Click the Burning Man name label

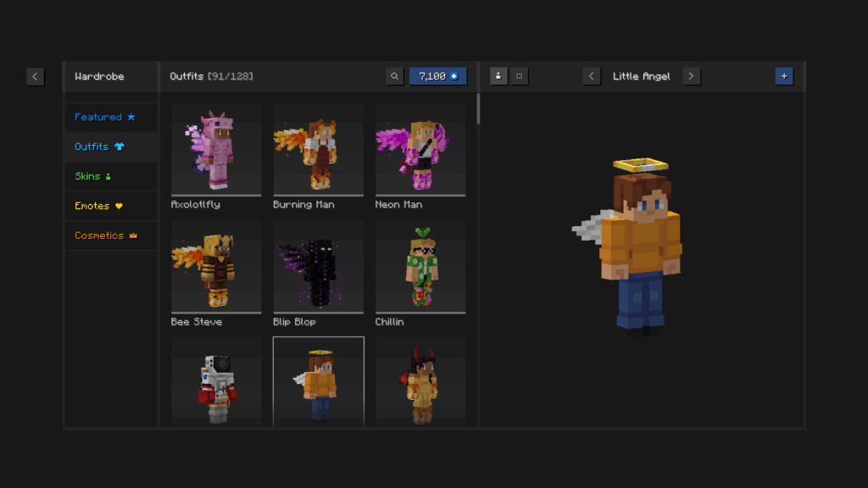[x=304, y=205]
